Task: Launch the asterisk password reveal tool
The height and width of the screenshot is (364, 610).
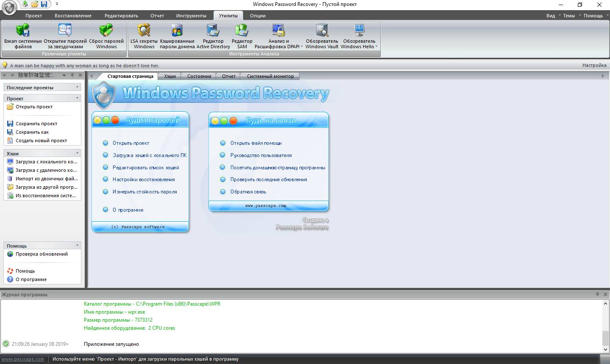Action: [x=65, y=36]
